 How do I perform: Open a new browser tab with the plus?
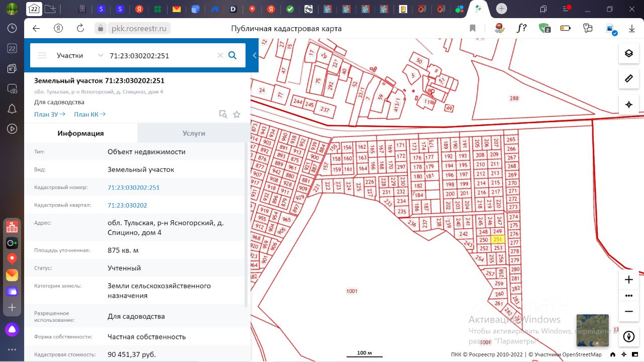pyautogui.click(x=501, y=9)
